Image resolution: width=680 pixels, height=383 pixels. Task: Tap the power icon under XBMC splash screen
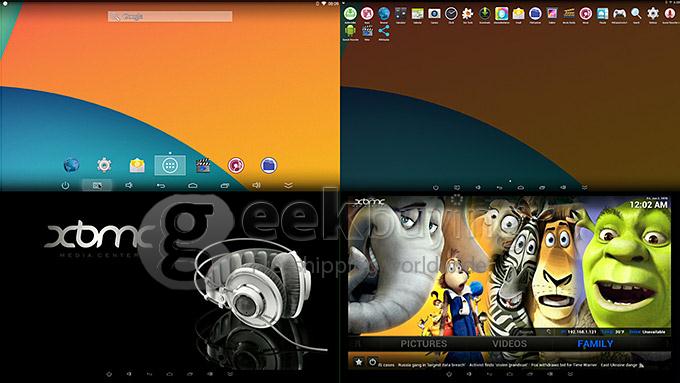[x=109, y=374]
